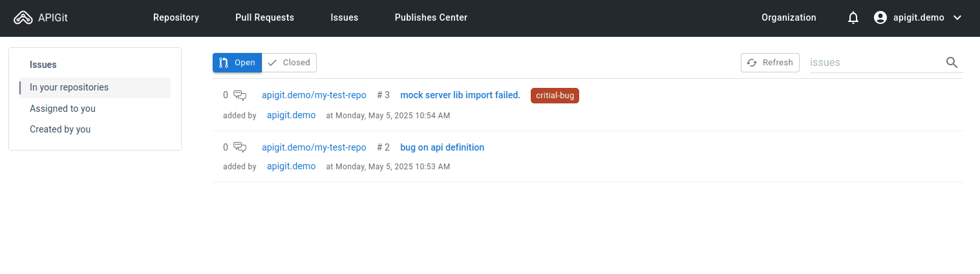
Task: Open notifications bell icon
Action: [x=853, y=18]
